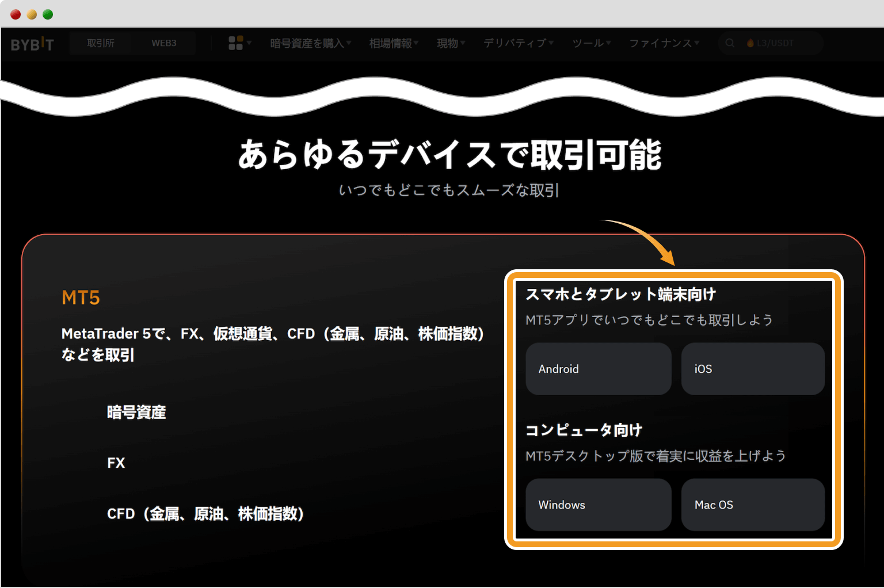Maximize window with green button
Screen dimensions: 884x588
pyautogui.click(x=48, y=14)
